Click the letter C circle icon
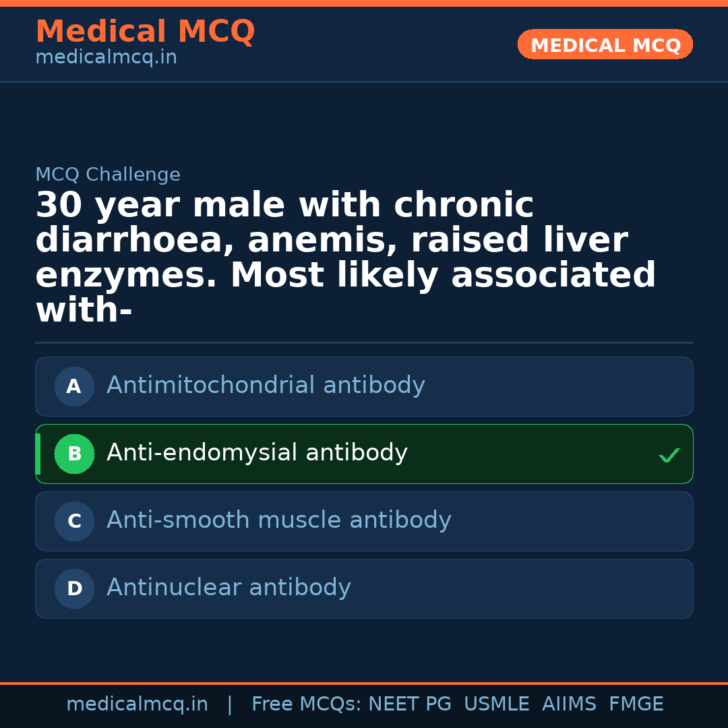The image size is (728, 728). click(x=74, y=522)
